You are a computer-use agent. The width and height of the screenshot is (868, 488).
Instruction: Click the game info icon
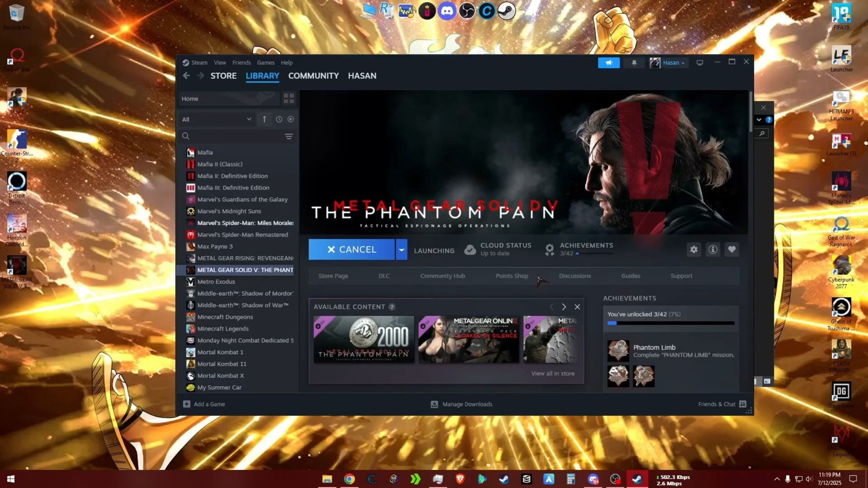713,249
